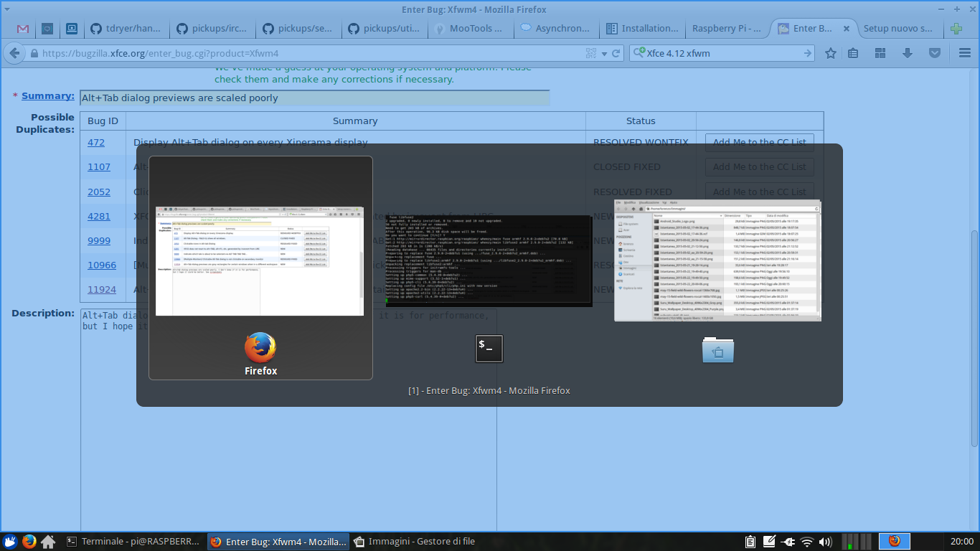Open the downloads arrow icon
Image resolution: width=980 pixels, height=551 pixels.
(907, 53)
